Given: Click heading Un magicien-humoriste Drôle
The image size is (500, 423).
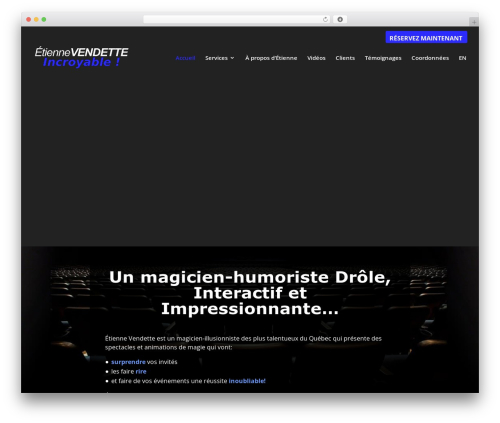Looking at the screenshot, I should point(250,293).
